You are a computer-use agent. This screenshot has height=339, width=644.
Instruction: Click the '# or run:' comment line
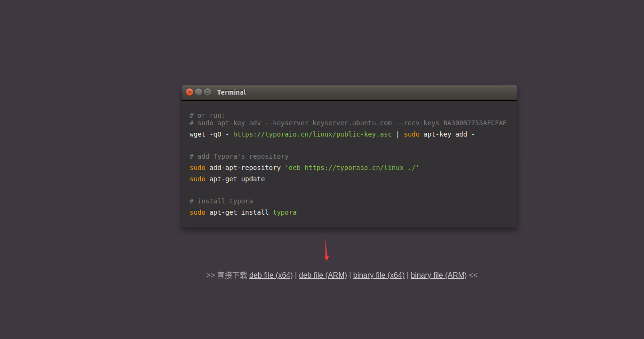coord(207,115)
